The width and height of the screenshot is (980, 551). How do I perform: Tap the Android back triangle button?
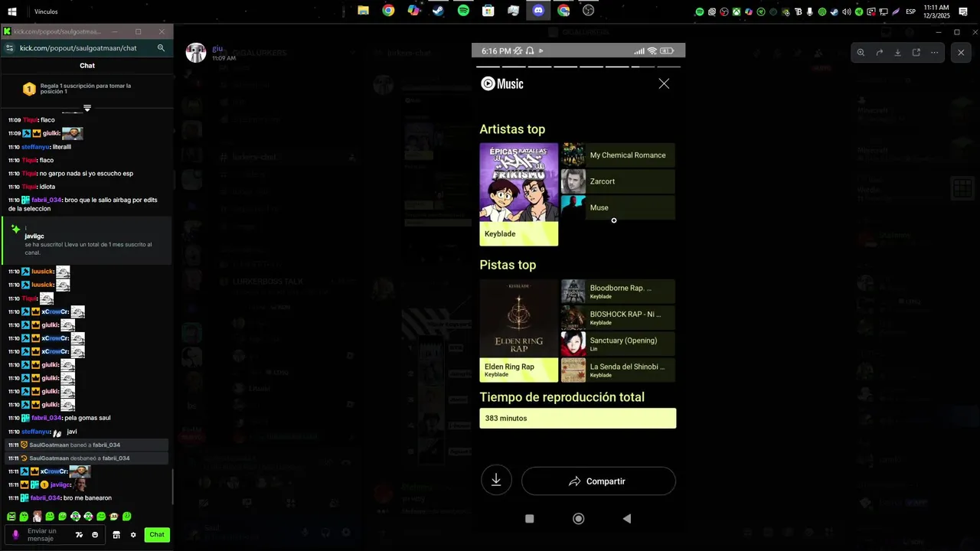627,518
